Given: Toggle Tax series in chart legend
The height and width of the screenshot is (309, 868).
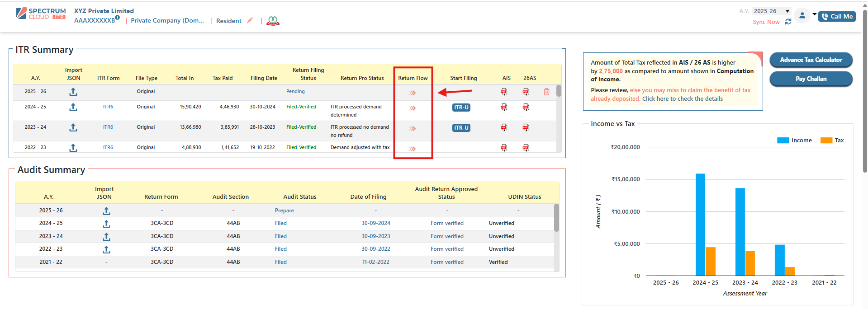Looking at the screenshot, I should coord(832,140).
